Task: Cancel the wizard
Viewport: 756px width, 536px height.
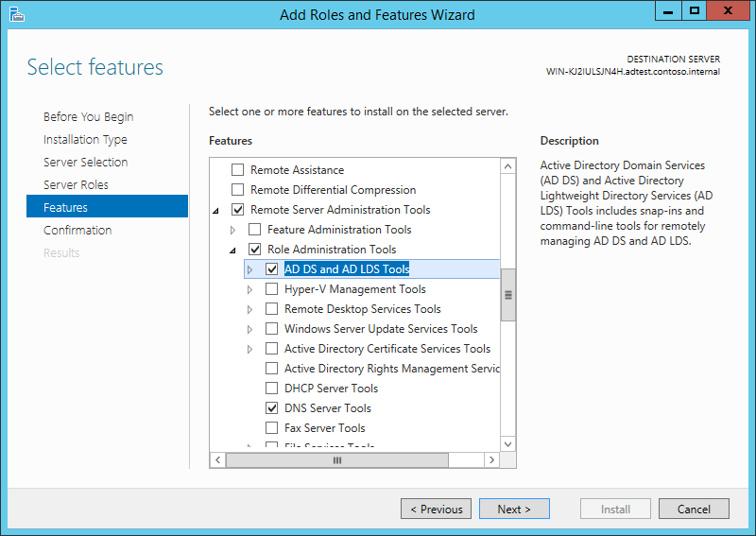Action: (x=694, y=509)
